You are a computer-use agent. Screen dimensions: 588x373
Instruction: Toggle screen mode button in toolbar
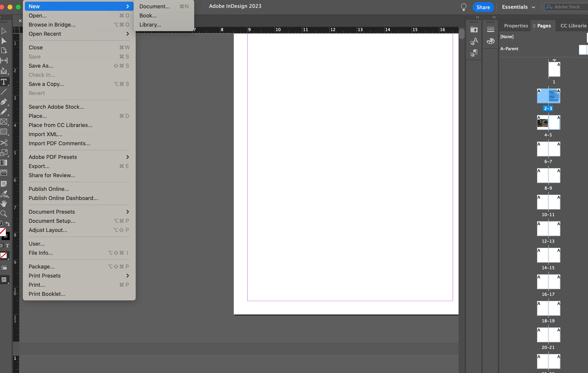click(x=4, y=280)
